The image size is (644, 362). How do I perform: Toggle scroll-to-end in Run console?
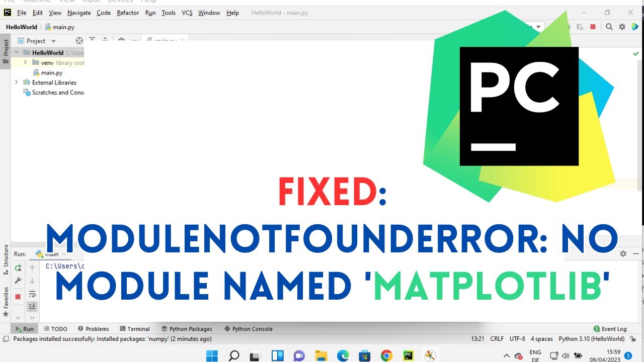point(32,306)
